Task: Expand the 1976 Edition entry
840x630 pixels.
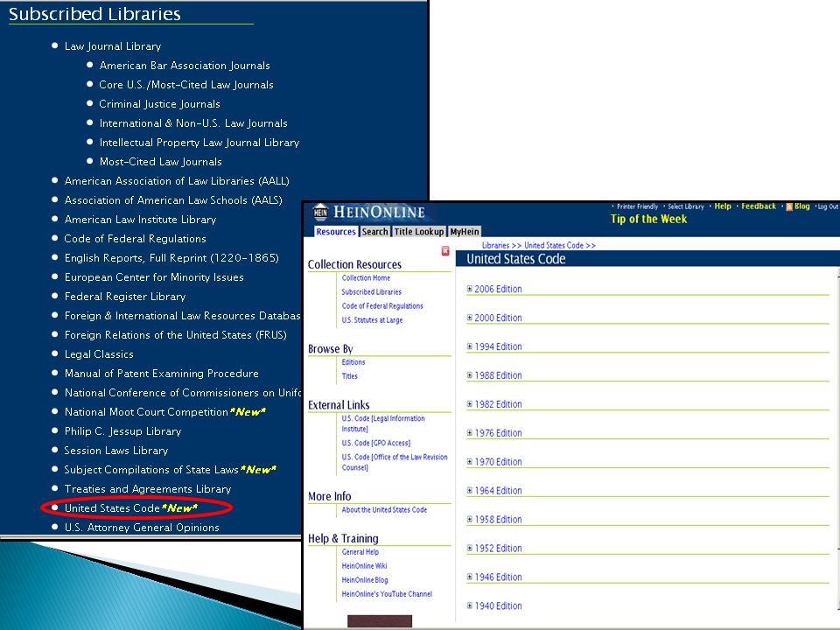Action: 469,433
